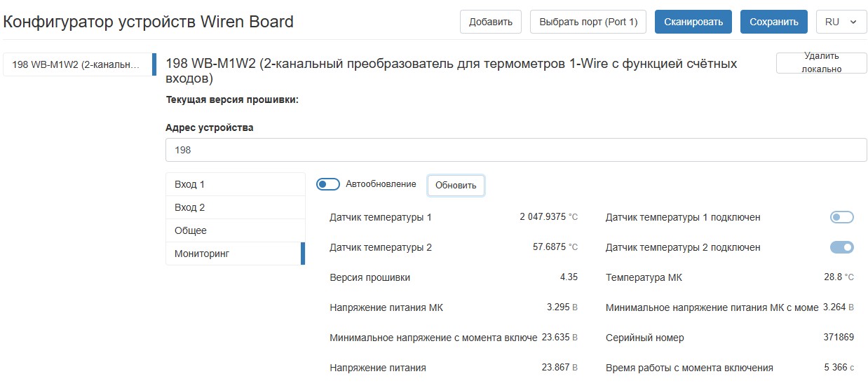868x388 pixels.
Task: Click the Адрес устройства input field
Action: click(515, 150)
